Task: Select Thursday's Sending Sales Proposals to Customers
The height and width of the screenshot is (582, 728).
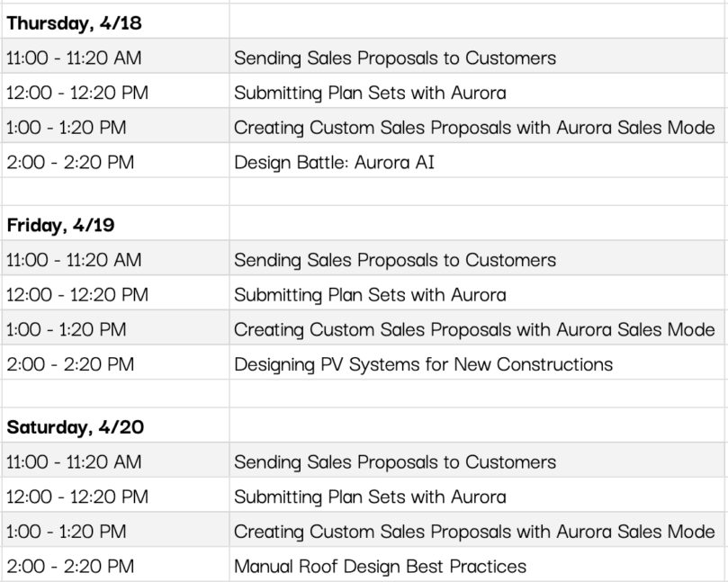Action: pyautogui.click(x=476, y=58)
